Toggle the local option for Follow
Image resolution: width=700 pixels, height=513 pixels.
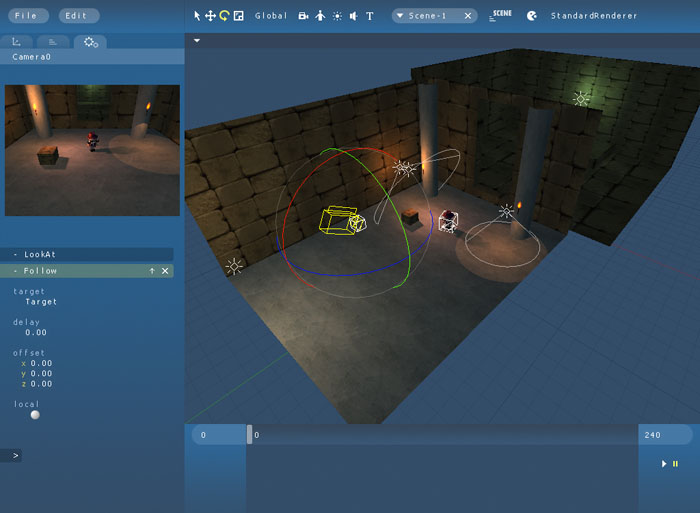click(35, 415)
